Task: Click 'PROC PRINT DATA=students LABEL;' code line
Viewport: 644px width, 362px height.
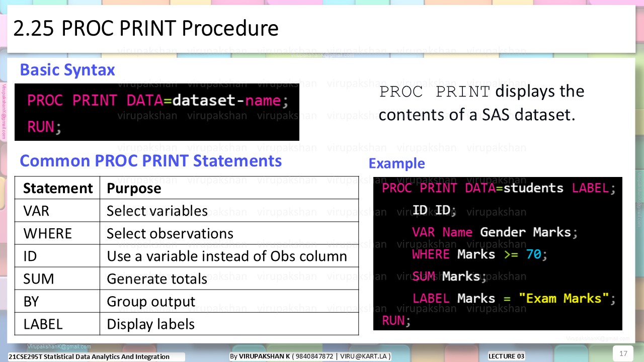Action: [x=499, y=188]
